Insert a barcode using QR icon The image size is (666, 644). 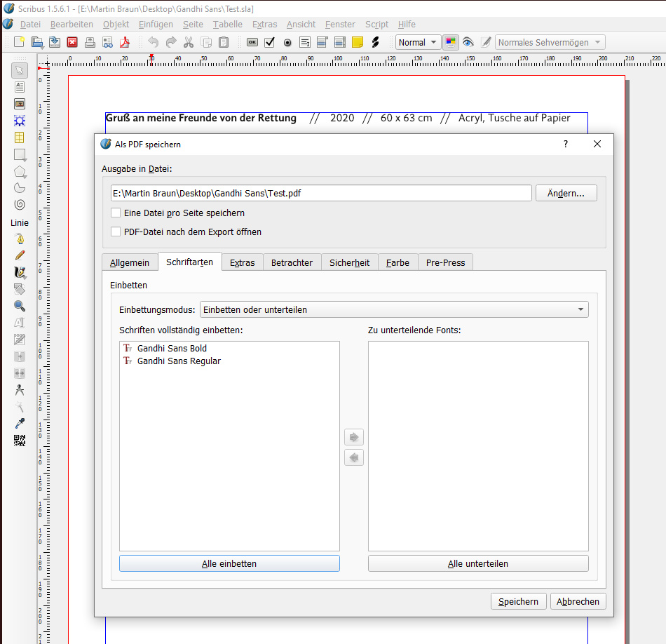pyautogui.click(x=20, y=441)
